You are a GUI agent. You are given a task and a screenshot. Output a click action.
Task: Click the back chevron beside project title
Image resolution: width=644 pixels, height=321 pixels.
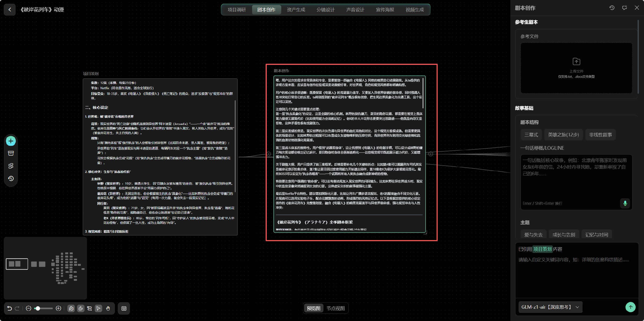10,10
